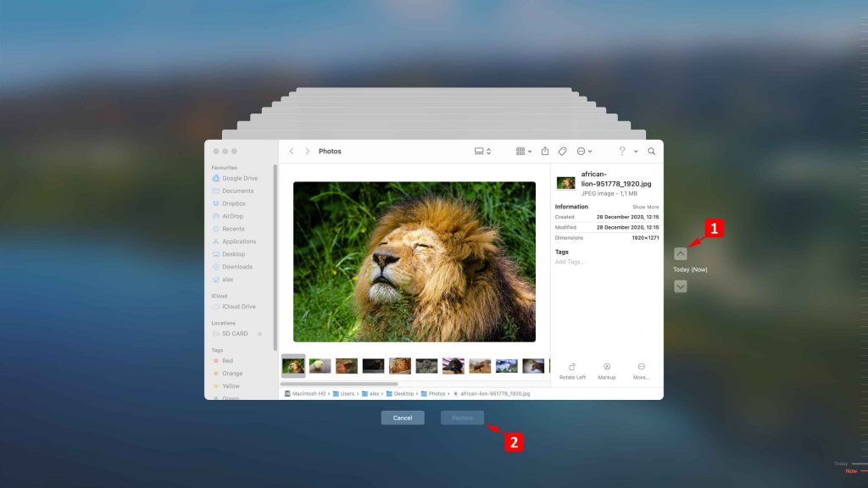Select Documents in the Favourites sidebar

click(233, 191)
